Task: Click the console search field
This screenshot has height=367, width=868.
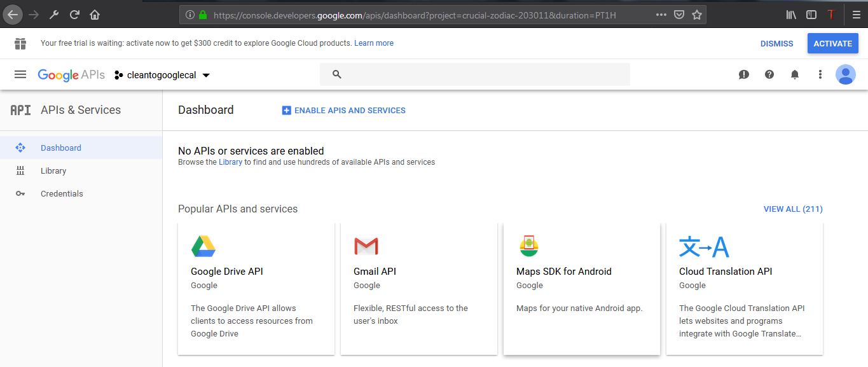Action: click(x=475, y=74)
